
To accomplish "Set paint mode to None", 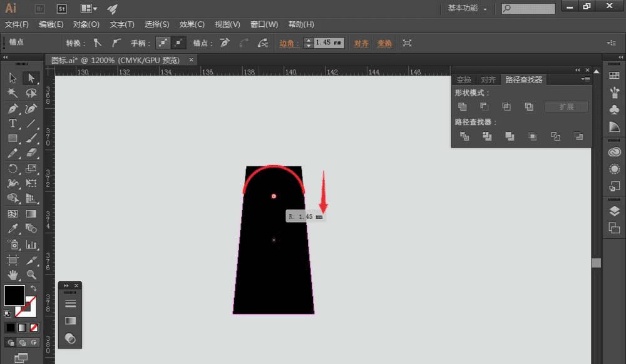I will pyautogui.click(x=34, y=327).
